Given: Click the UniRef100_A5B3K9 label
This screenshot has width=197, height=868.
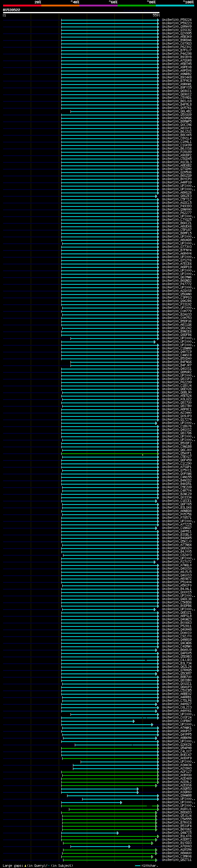Looking at the screenshot, I should click(x=177, y=37).
